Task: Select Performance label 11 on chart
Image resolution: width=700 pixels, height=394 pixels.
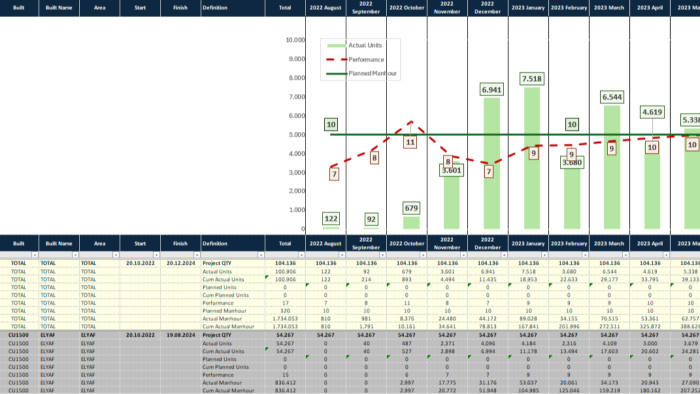Action: [410, 142]
